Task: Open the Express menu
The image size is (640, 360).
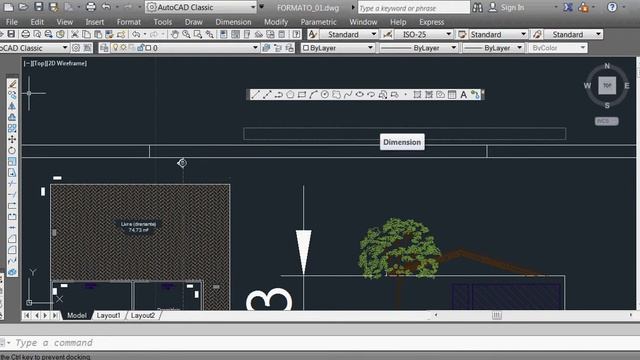Action: point(431,22)
